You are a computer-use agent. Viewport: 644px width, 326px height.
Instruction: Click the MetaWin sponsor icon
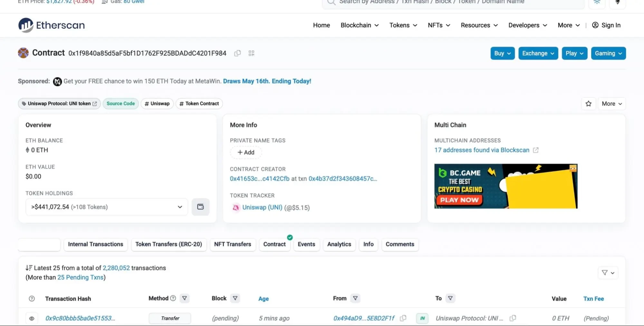(57, 82)
